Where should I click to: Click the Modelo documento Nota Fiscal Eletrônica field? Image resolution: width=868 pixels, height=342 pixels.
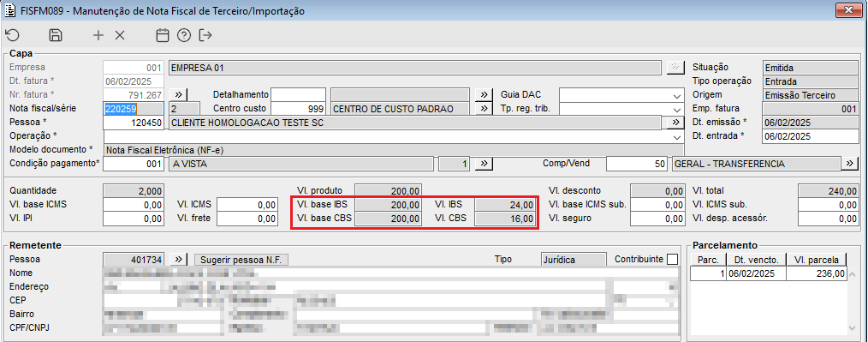[x=394, y=150]
